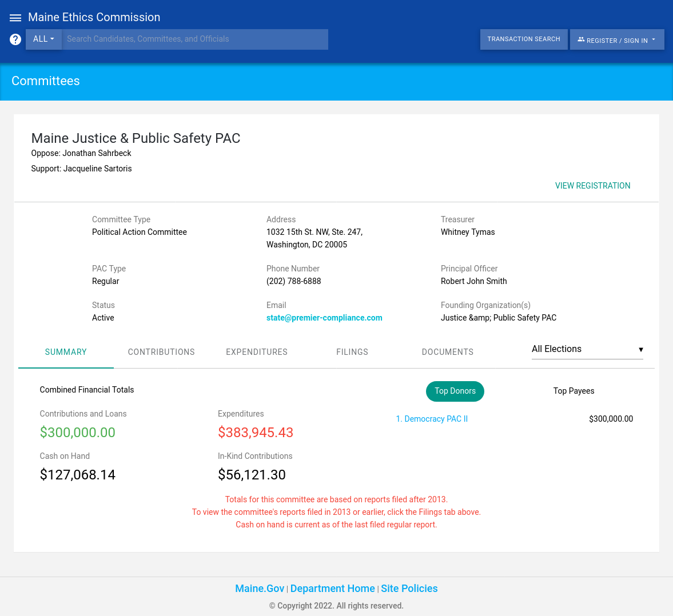Visit the Maine.Gov footer link

(x=260, y=589)
